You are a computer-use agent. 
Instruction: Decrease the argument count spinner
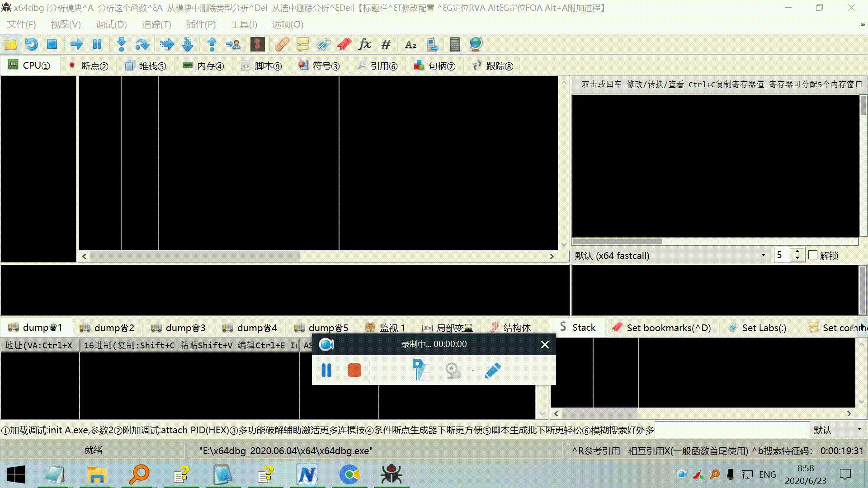[797, 258]
